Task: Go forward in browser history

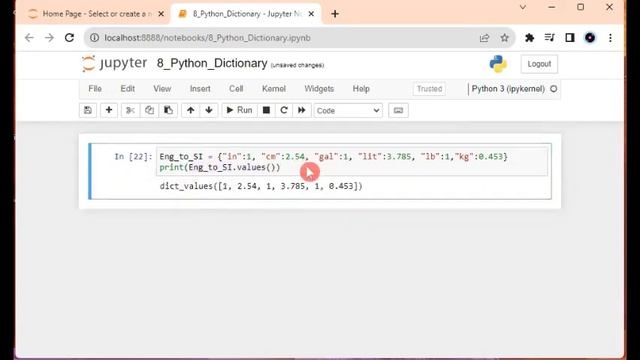Action: (49, 38)
